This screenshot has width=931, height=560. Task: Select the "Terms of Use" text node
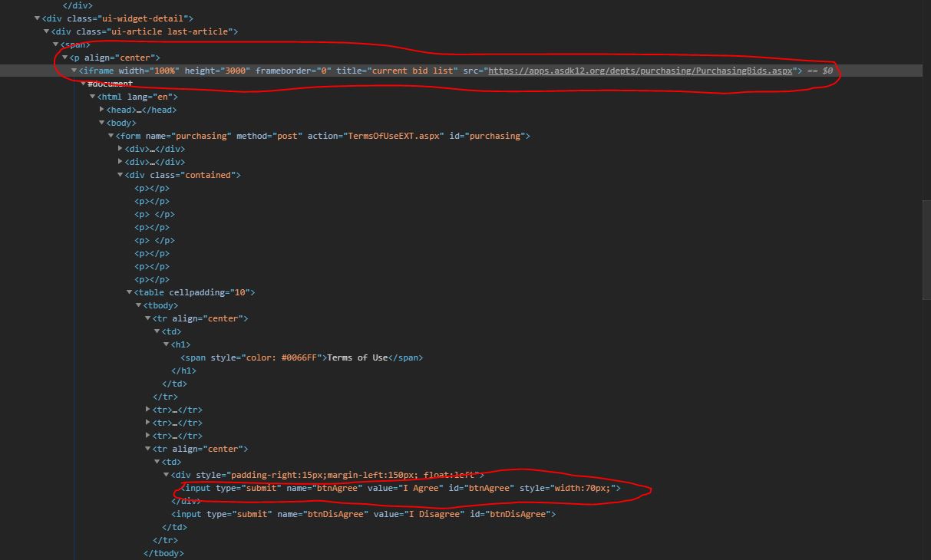point(358,357)
